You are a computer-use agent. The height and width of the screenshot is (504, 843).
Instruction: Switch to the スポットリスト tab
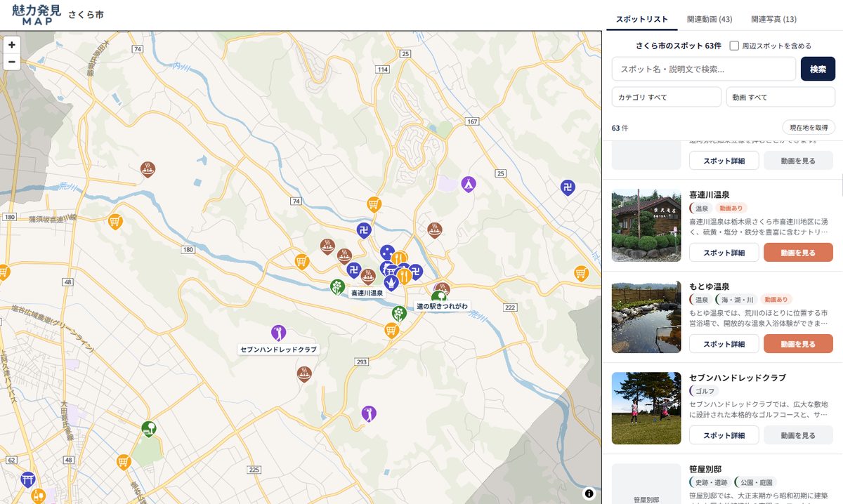642,20
